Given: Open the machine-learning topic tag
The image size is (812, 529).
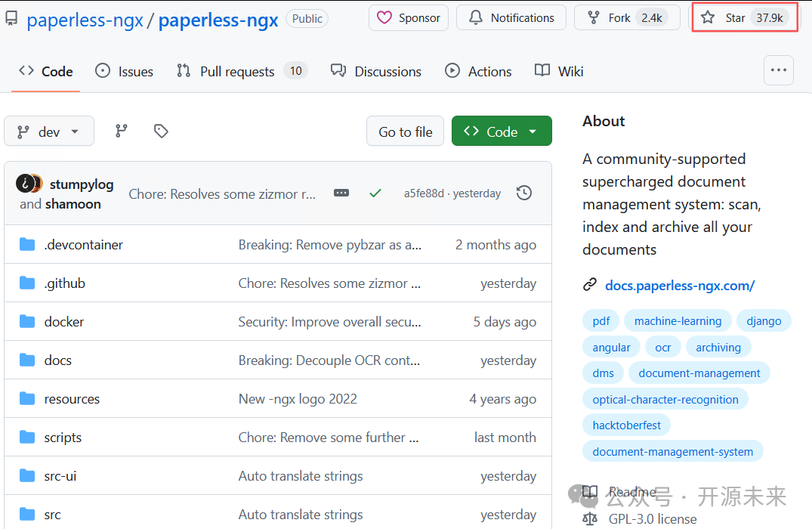Looking at the screenshot, I should click(x=678, y=320).
